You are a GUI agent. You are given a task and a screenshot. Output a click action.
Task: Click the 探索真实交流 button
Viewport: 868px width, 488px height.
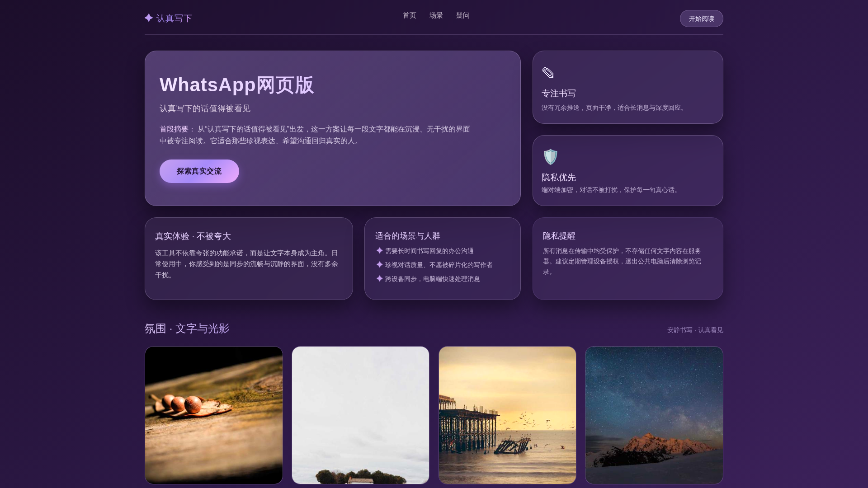click(x=199, y=171)
